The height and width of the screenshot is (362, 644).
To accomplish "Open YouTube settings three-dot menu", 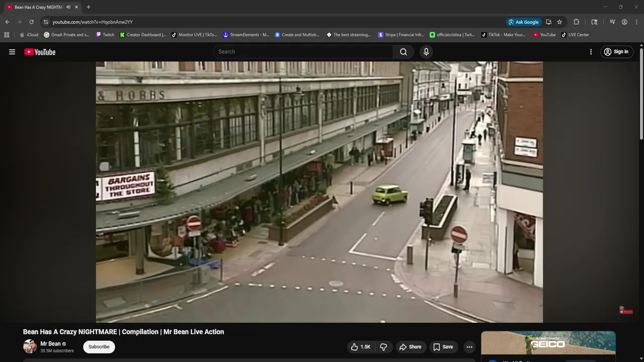I will tap(591, 52).
